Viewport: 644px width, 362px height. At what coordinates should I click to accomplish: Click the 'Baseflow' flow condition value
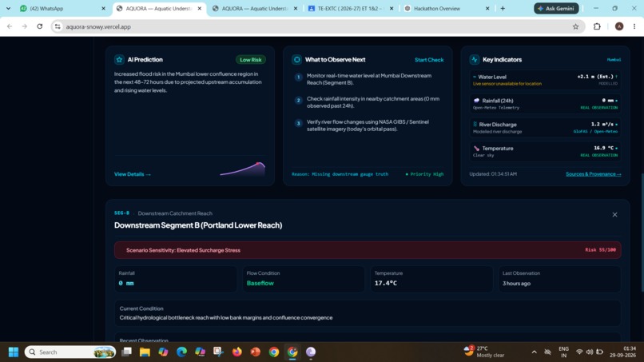(x=260, y=283)
